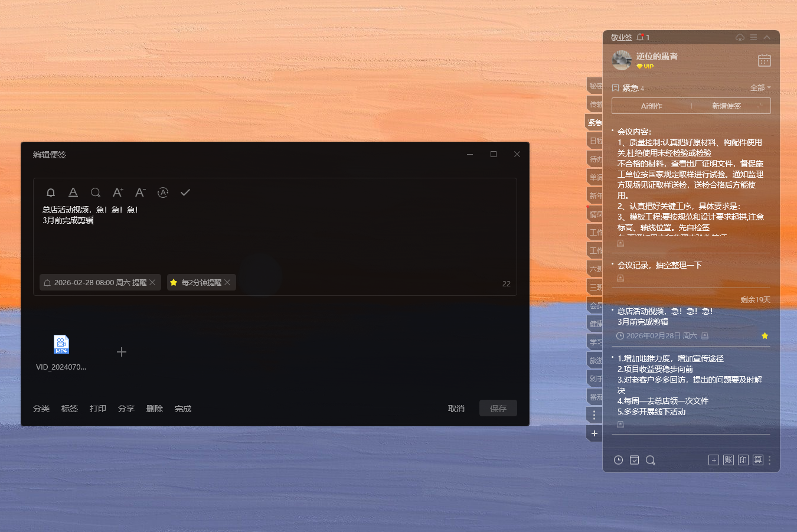Decrease font size with A- icon
Viewport: 797px width, 532px height.
[x=140, y=192]
